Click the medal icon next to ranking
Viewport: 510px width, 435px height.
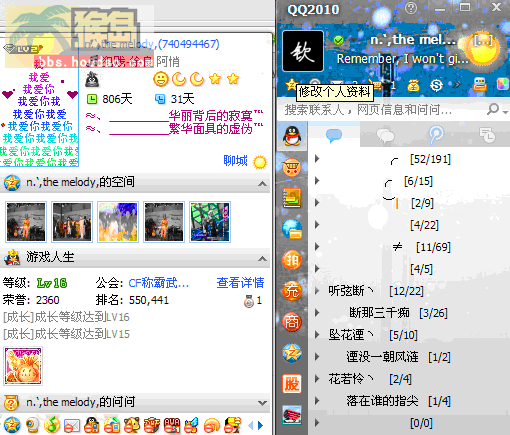(x=249, y=301)
